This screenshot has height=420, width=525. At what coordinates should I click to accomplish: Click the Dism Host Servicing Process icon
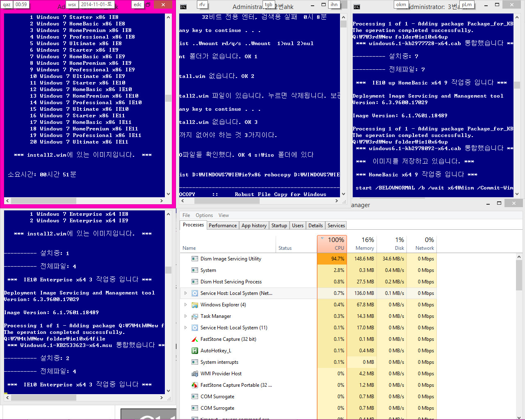195,282
